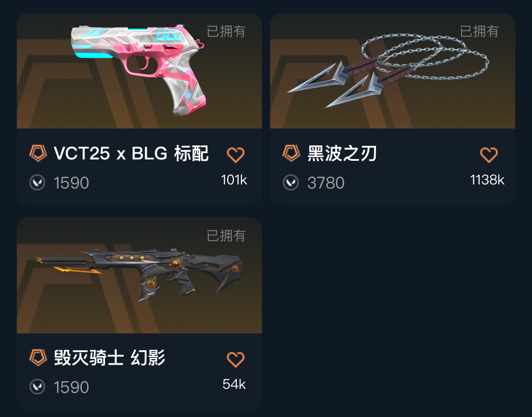Favorite the VCT25 x BLG 标配 skin
This screenshot has width=532, height=417.
[236, 155]
